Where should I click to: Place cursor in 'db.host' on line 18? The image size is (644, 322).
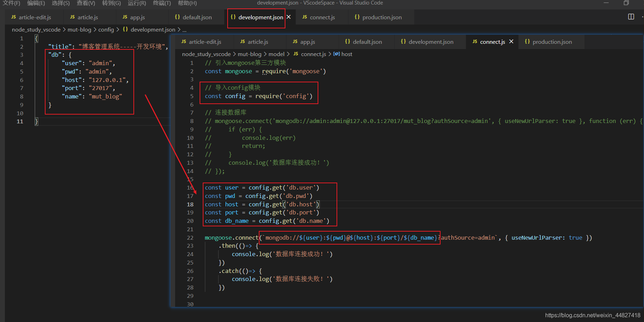[x=301, y=204]
